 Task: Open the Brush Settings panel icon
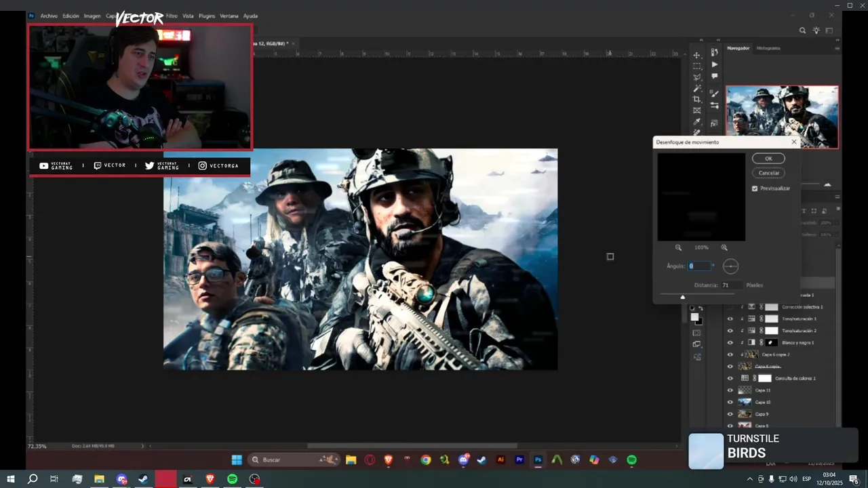click(x=714, y=94)
